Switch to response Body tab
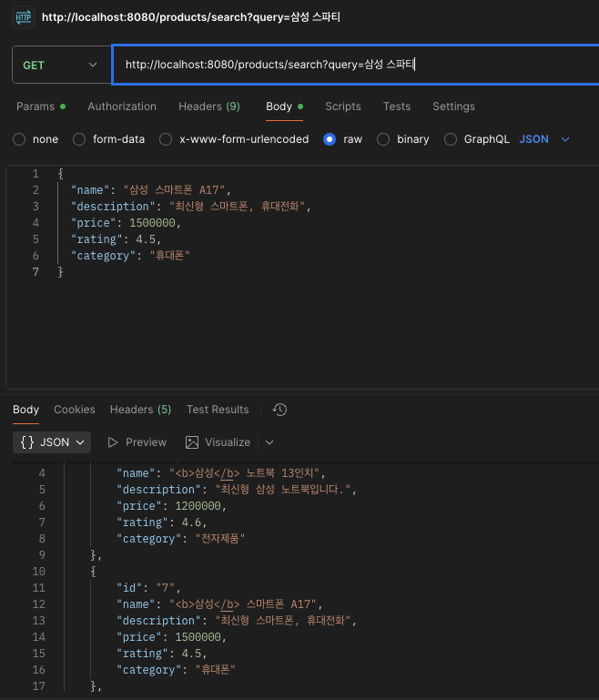This screenshot has height=700, width=599. point(25,410)
